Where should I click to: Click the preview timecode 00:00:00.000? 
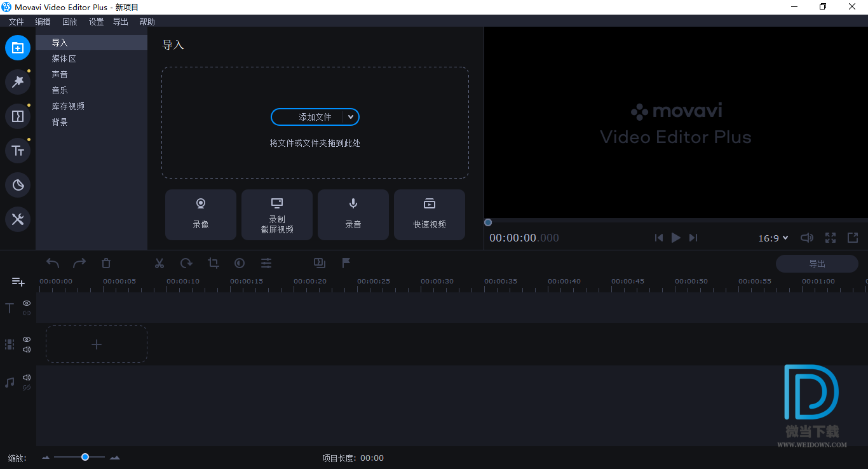pos(524,238)
